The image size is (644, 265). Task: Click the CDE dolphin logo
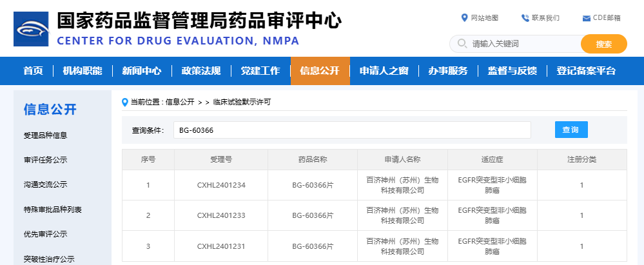point(31,29)
